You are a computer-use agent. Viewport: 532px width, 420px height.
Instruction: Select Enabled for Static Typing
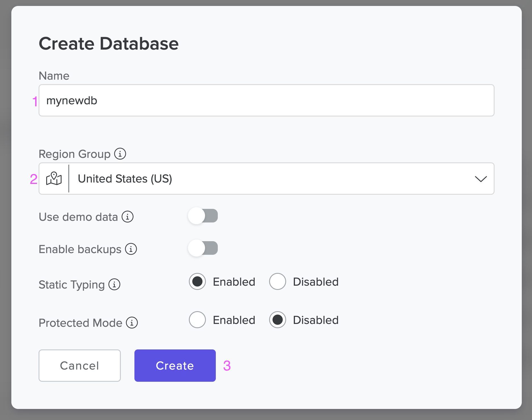[x=197, y=281]
